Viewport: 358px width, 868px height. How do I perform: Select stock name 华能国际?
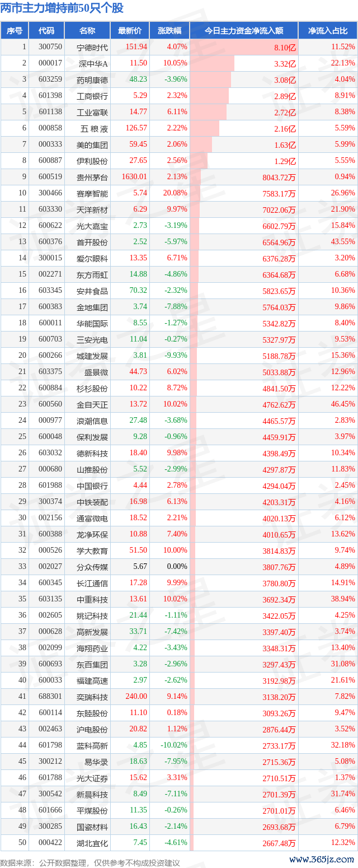click(x=92, y=324)
